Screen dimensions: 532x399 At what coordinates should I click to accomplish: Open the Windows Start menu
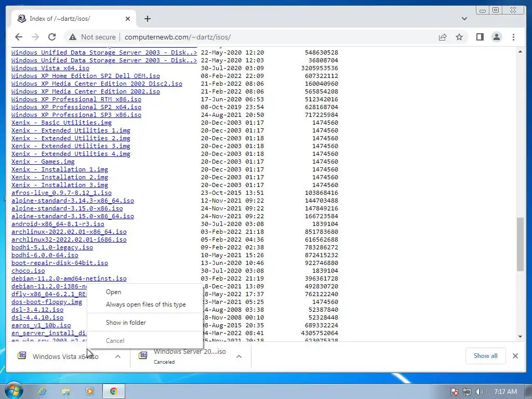pos(14,391)
